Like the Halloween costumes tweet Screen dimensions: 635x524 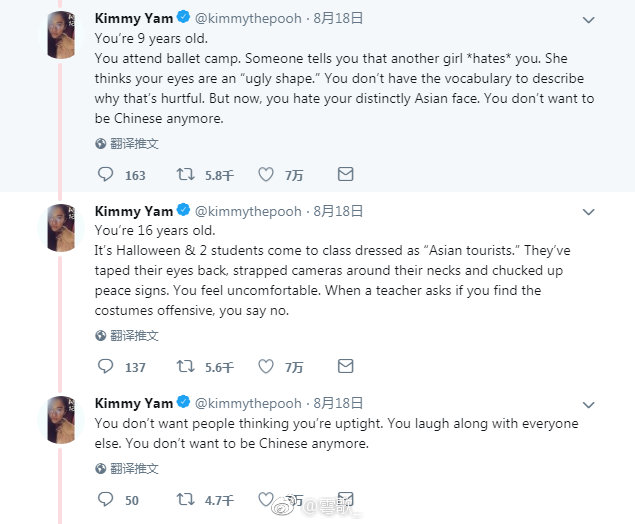click(x=266, y=367)
